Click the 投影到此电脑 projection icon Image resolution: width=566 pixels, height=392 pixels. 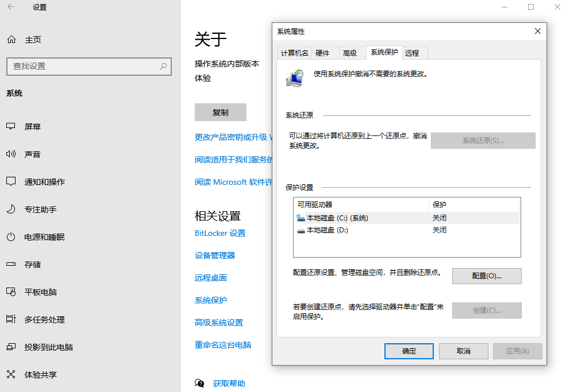[11, 347]
